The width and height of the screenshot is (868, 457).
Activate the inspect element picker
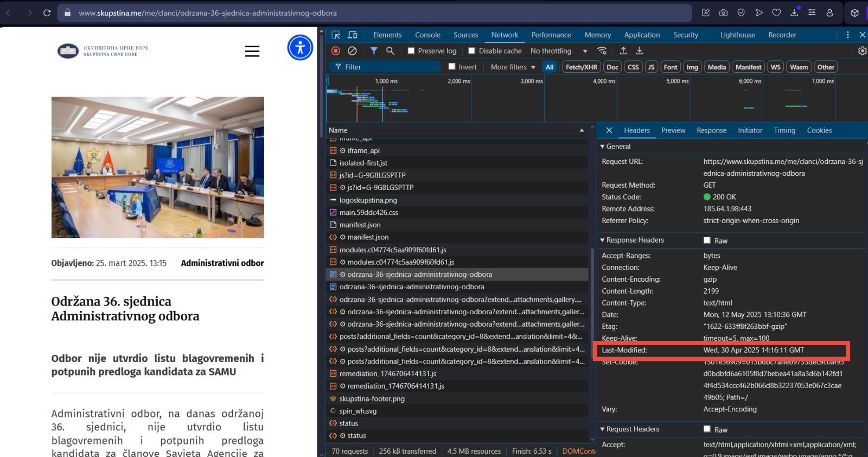click(336, 35)
